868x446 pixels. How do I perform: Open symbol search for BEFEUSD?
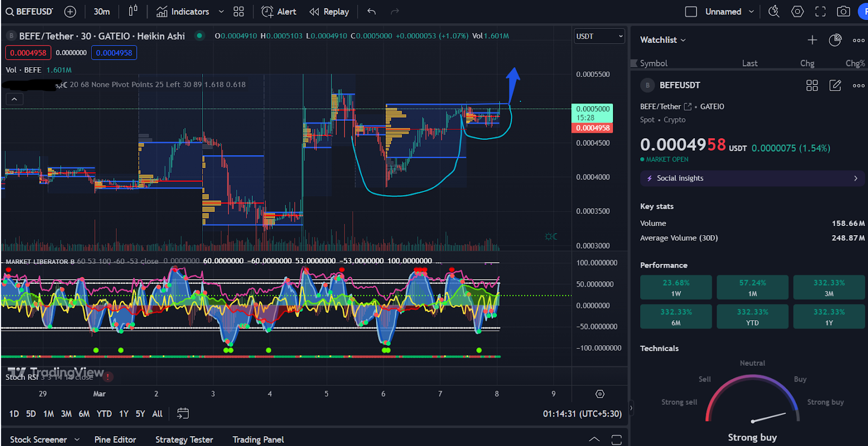[x=29, y=11]
